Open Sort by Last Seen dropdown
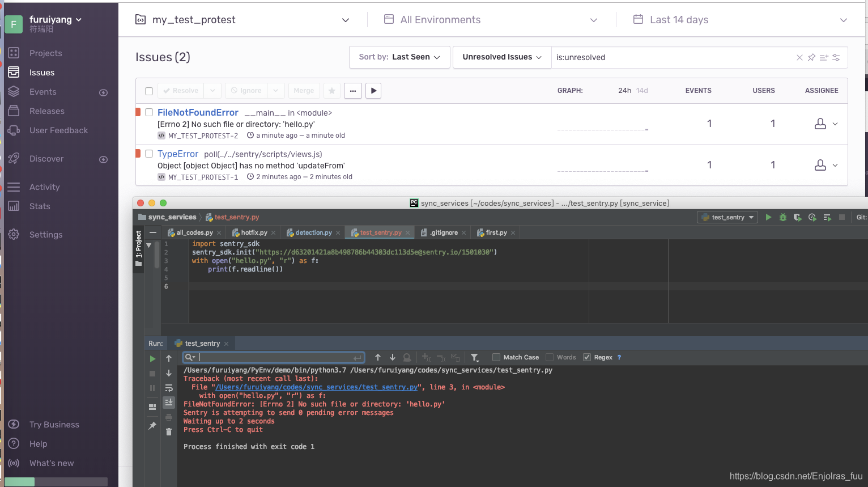Image resolution: width=868 pixels, height=487 pixels. click(x=399, y=57)
